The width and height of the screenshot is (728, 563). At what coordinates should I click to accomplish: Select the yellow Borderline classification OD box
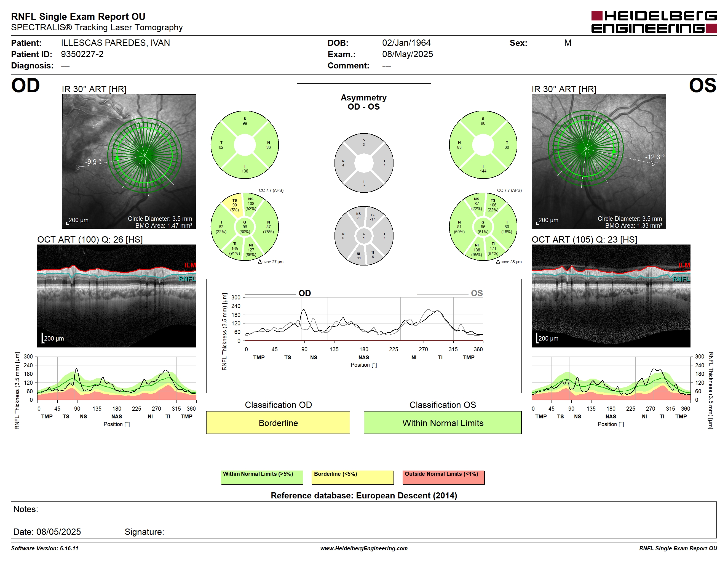click(278, 423)
